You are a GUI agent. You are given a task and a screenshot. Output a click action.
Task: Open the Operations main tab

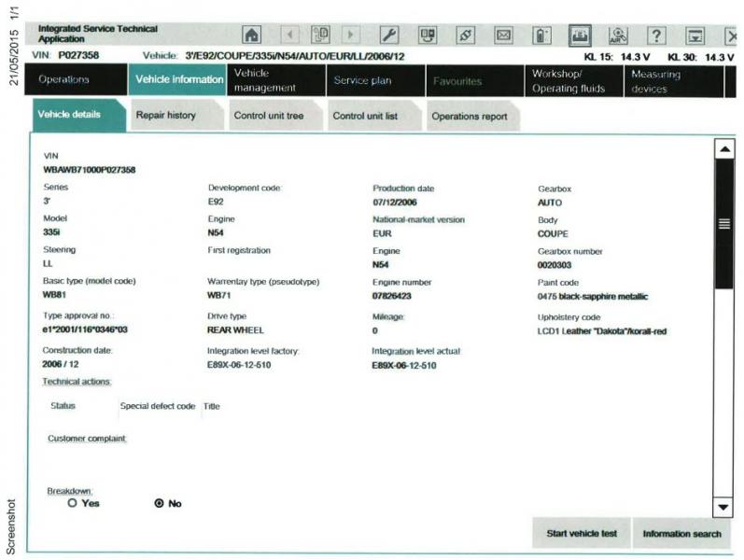click(x=76, y=79)
